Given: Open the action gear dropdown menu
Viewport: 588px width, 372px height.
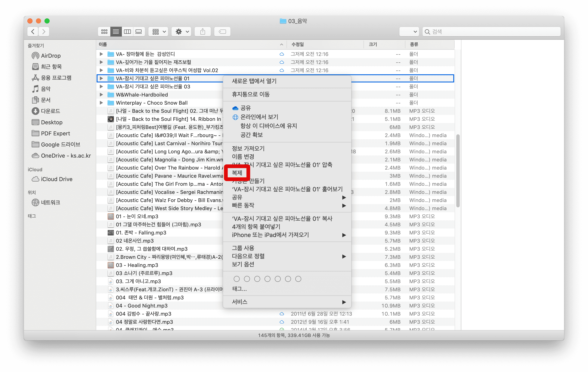Looking at the screenshot, I should pyautogui.click(x=182, y=31).
